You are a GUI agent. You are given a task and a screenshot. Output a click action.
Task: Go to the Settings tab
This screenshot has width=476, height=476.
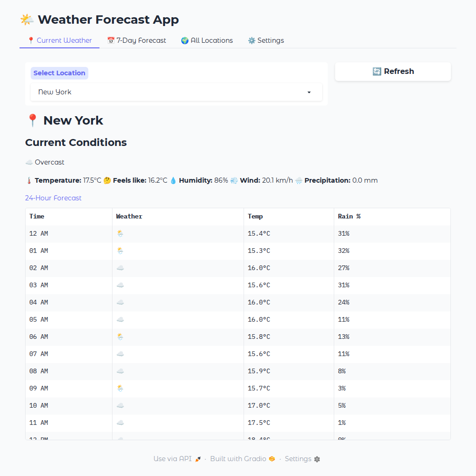266,40
